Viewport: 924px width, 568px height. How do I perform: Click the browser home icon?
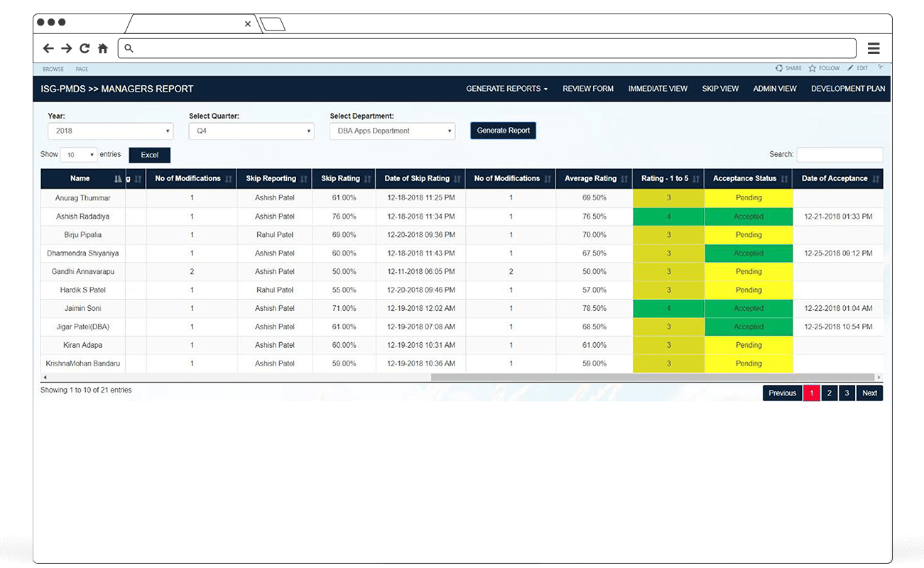[x=102, y=48]
